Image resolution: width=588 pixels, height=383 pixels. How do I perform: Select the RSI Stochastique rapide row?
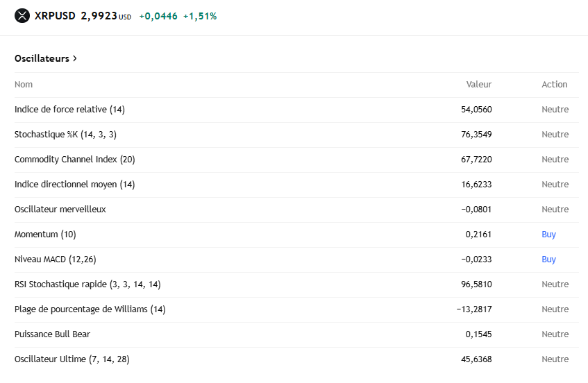point(87,284)
